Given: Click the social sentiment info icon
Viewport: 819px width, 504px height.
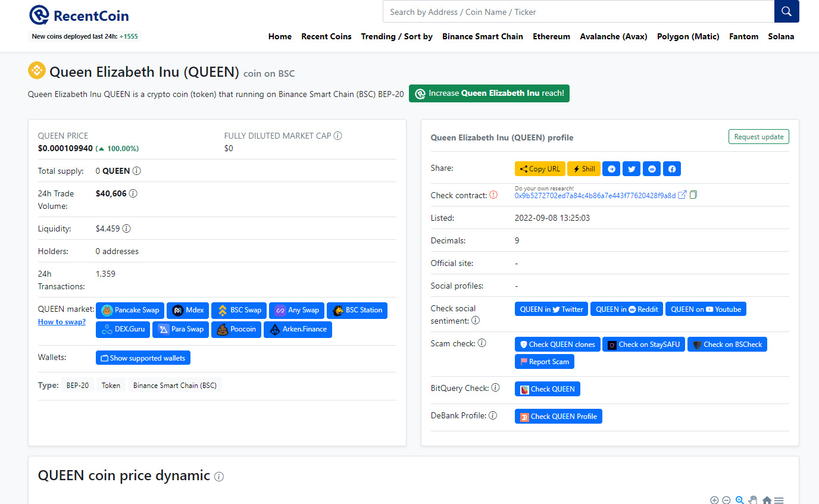Looking at the screenshot, I should tap(476, 321).
